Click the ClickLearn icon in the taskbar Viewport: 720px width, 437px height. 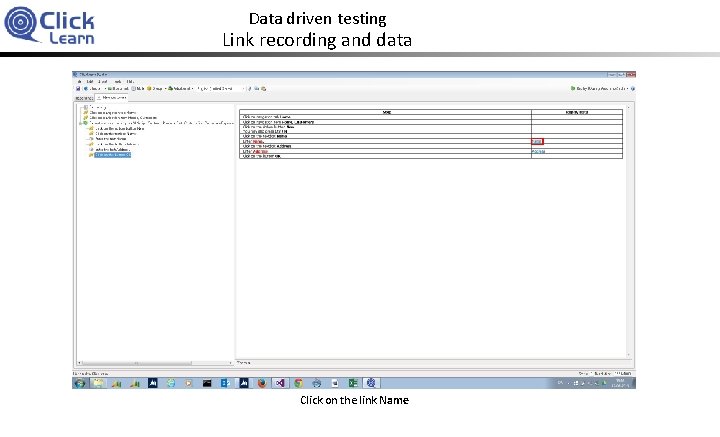point(371,383)
